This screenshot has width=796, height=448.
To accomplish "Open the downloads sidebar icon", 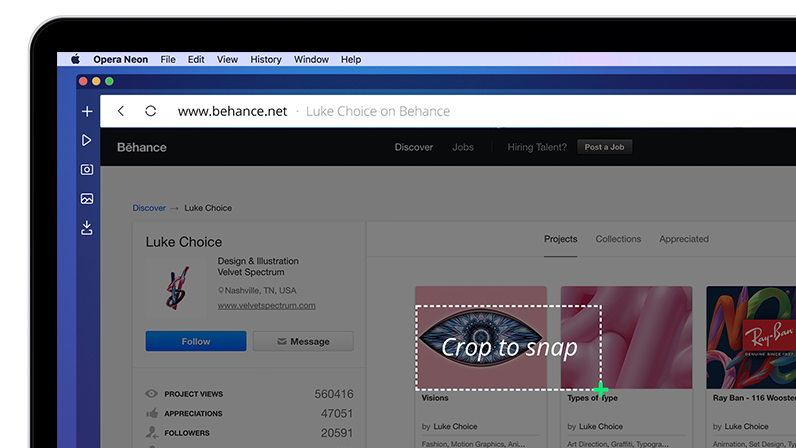I will point(87,228).
